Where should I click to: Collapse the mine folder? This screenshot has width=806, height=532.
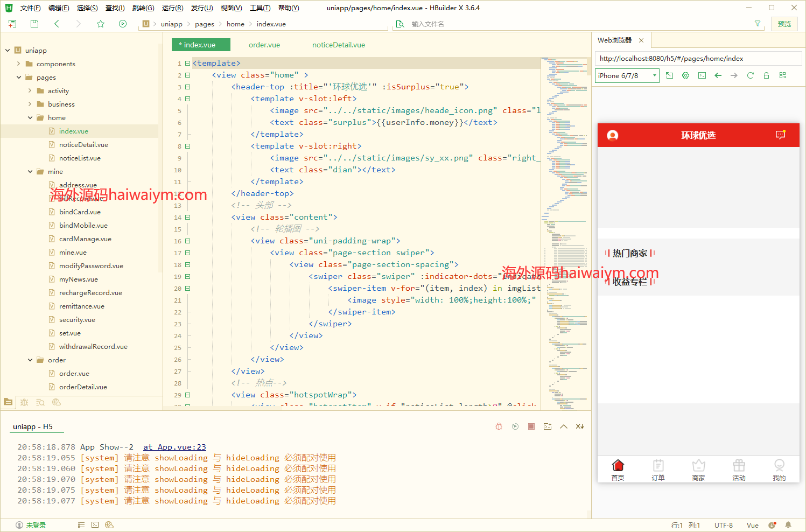click(30, 171)
